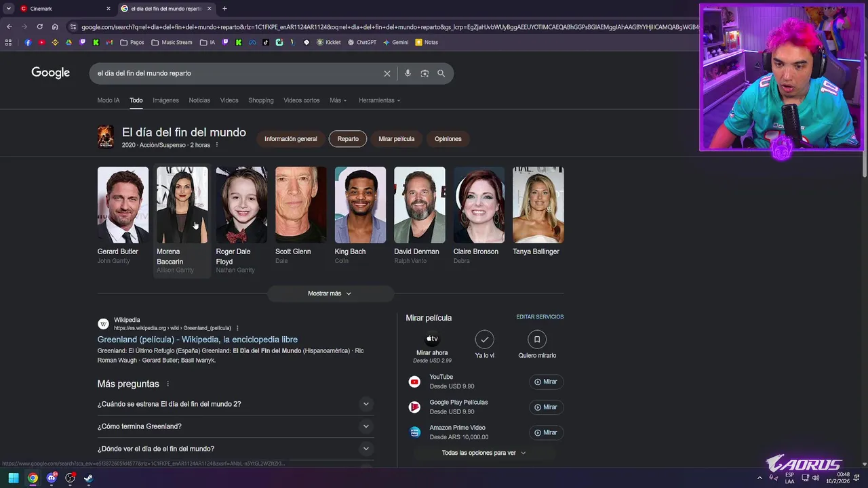Screen dimensions: 868x488
Task: Click 'EDITAR SERVICIOS' link
Action: tap(540, 317)
